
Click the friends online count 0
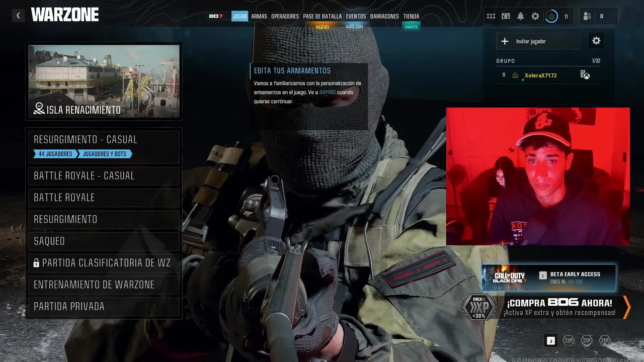[x=601, y=16]
